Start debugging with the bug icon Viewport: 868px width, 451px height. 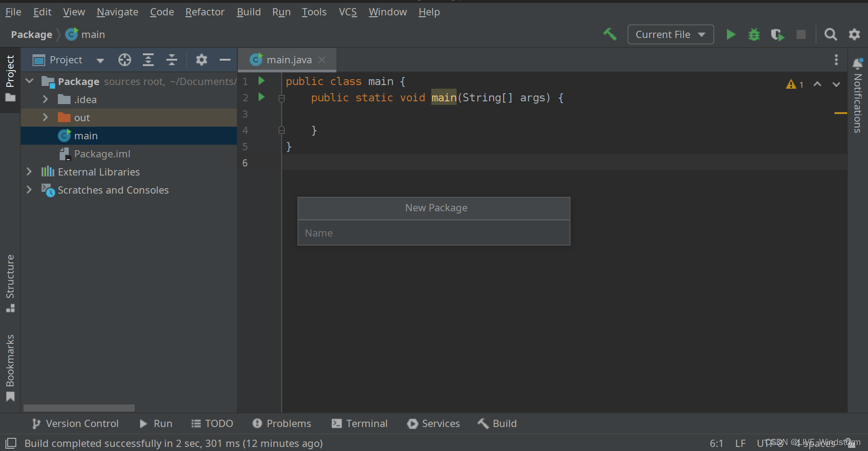point(754,34)
